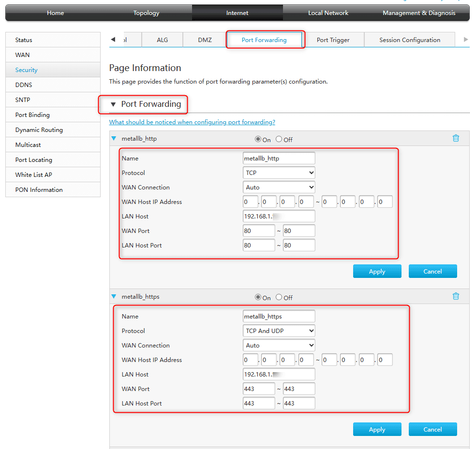Open port forwarding configuration notice link

click(x=192, y=122)
